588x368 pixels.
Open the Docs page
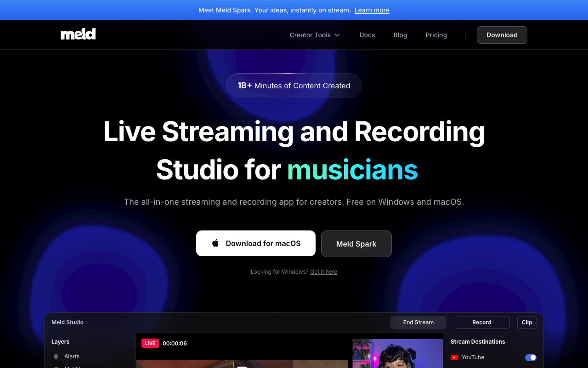[367, 35]
